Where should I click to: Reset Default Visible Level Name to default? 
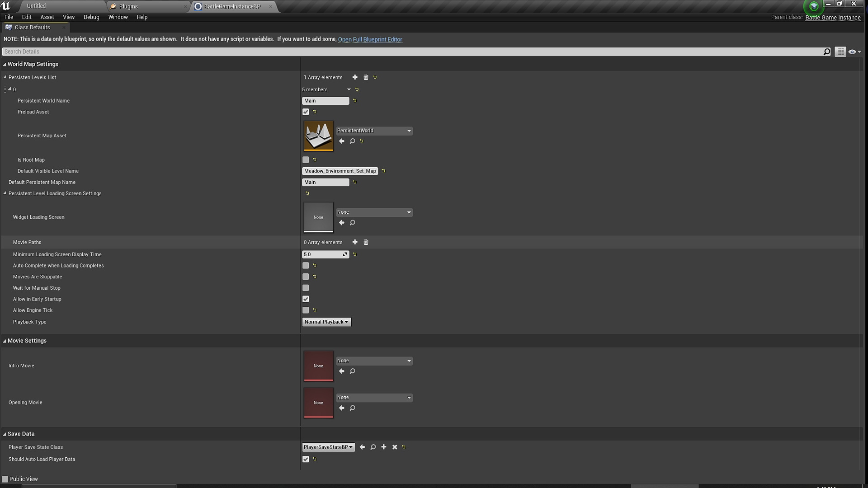383,171
